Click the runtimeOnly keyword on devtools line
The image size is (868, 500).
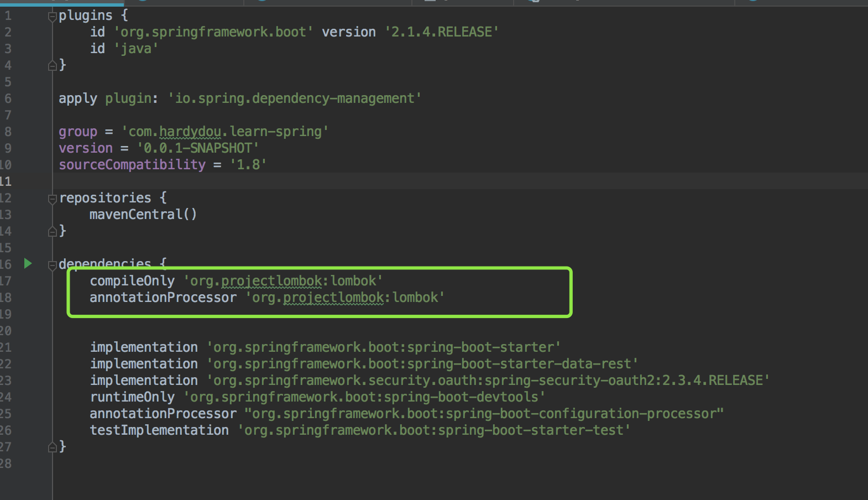tap(132, 397)
